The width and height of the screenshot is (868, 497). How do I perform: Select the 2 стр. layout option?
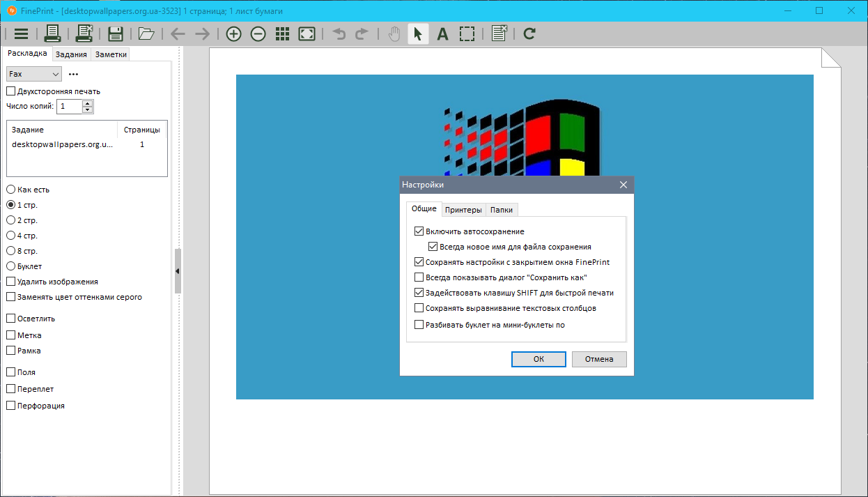pos(22,220)
